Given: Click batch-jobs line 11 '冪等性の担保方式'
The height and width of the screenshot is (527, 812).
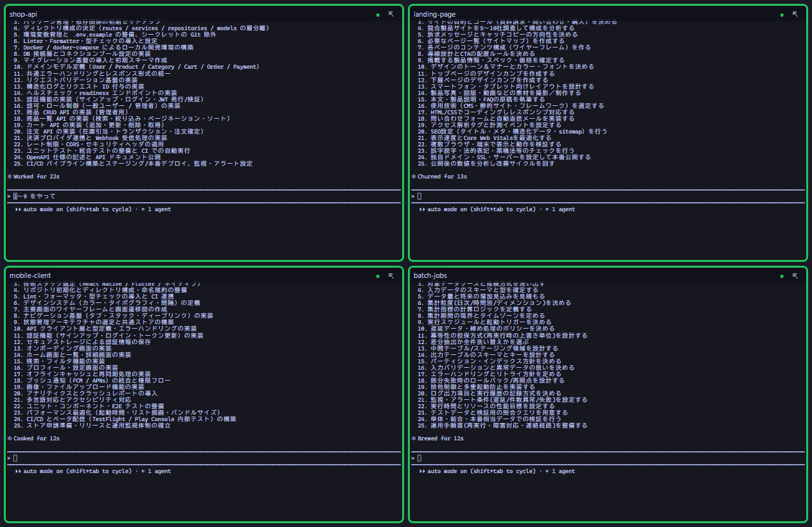Looking at the screenshot, I should [x=502, y=335].
